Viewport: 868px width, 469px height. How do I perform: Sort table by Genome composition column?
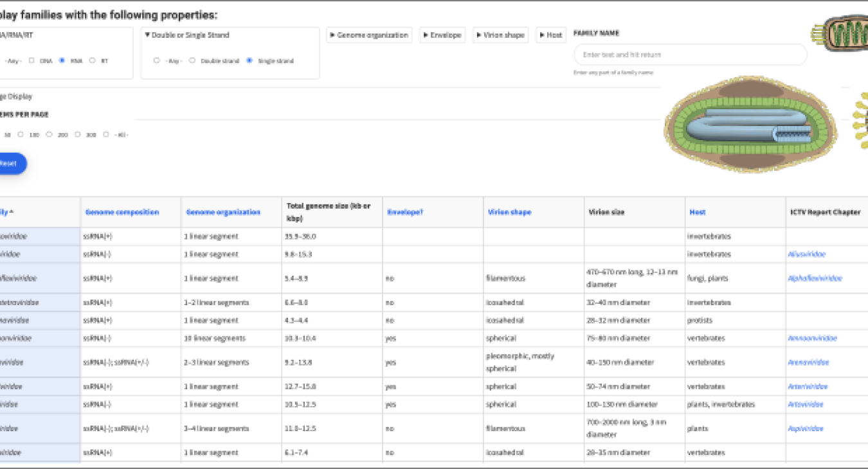pyautogui.click(x=122, y=212)
